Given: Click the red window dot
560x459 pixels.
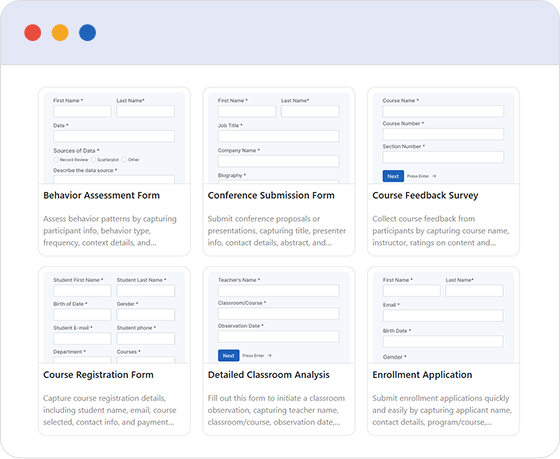Looking at the screenshot, I should (x=32, y=33).
